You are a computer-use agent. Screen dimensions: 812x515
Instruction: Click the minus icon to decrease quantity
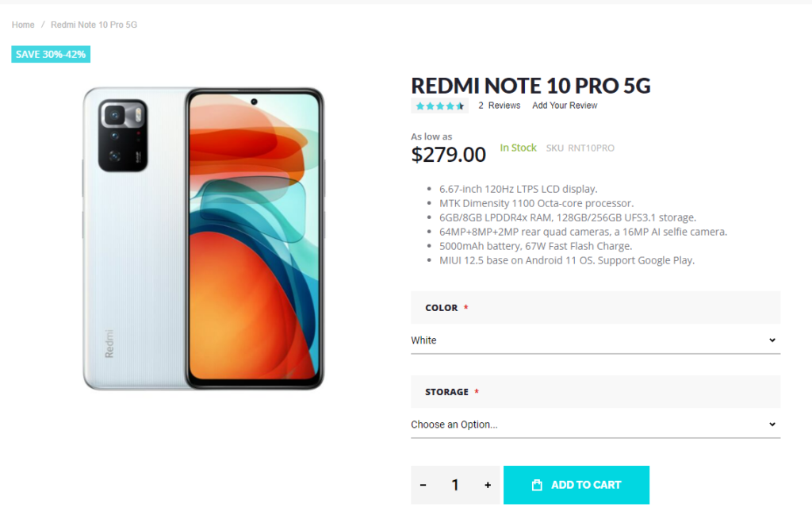[424, 485]
